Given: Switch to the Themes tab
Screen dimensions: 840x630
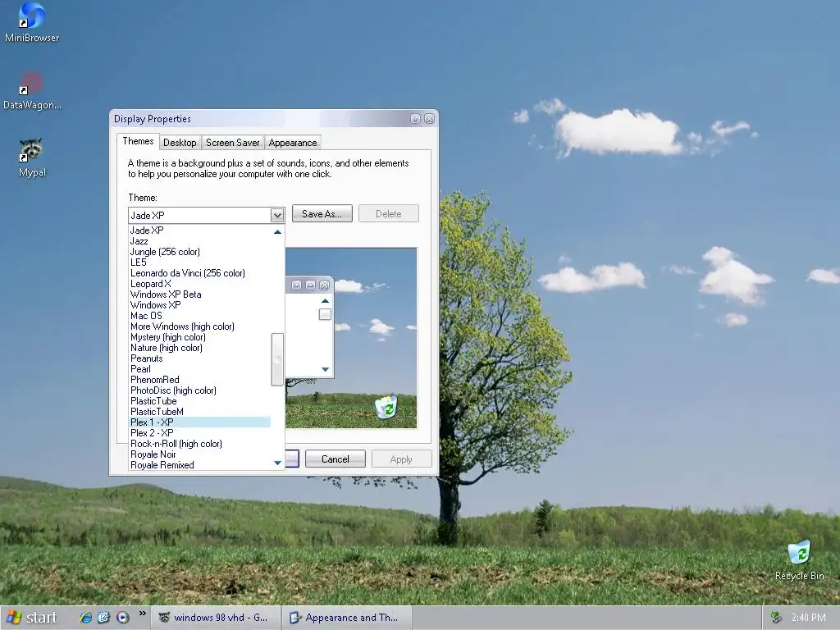Looking at the screenshot, I should point(138,141).
